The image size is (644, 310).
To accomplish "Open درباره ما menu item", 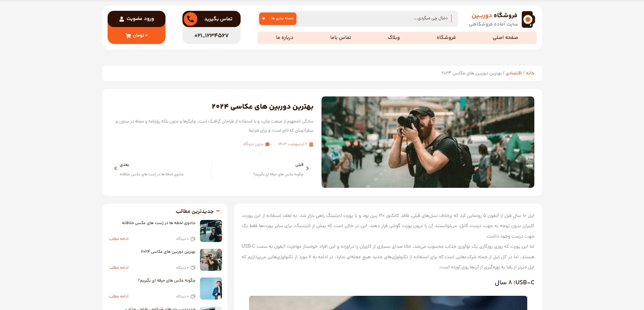I will tap(285, 38).
